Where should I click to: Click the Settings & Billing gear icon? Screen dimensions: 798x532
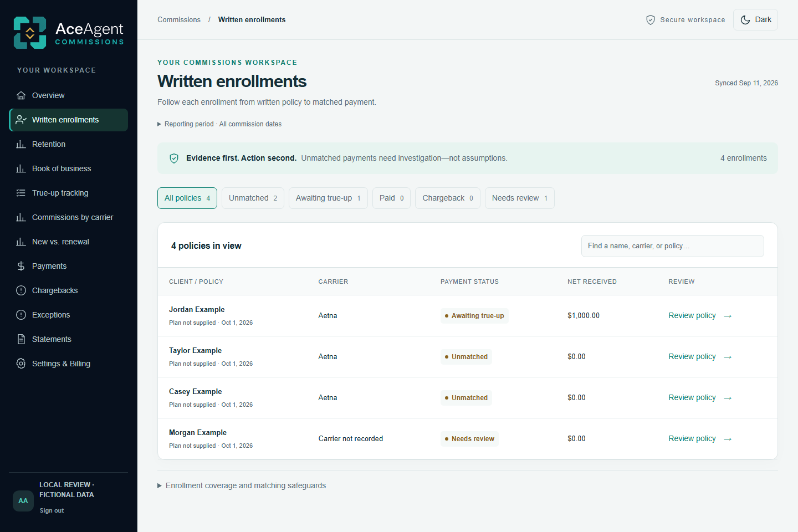pos(21,364)
